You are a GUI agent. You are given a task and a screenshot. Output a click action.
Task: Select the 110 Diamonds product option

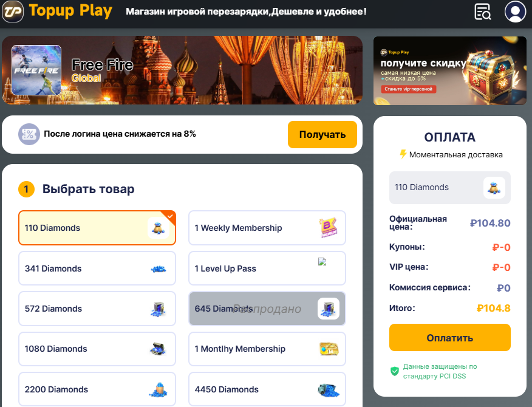click(x=97, y=228)
